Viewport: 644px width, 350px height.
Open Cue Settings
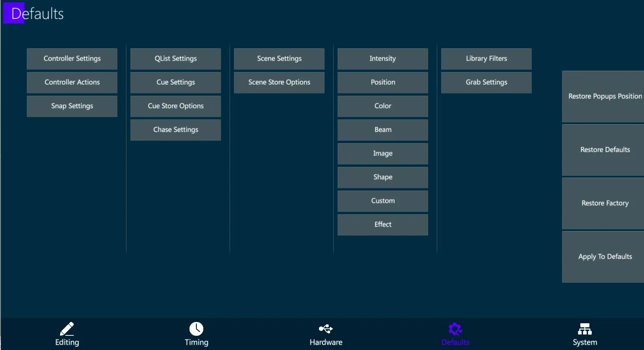point(176,82)
